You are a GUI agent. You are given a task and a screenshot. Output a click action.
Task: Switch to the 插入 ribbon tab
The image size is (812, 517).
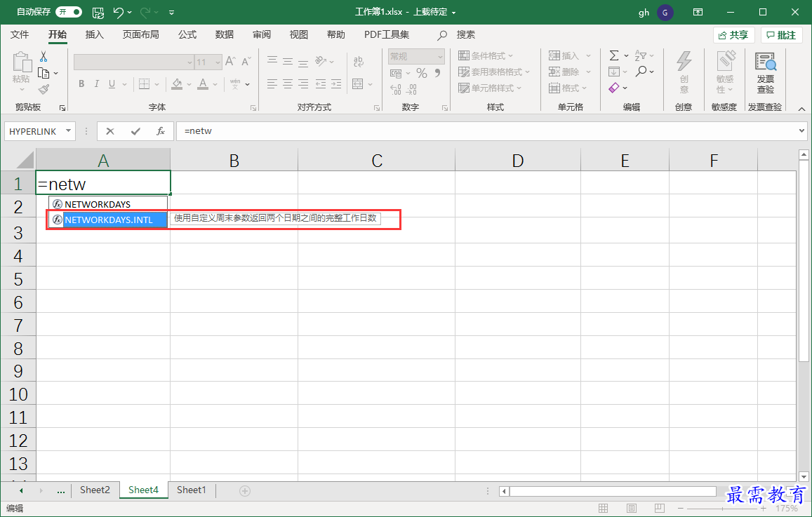tap(94, 34)
